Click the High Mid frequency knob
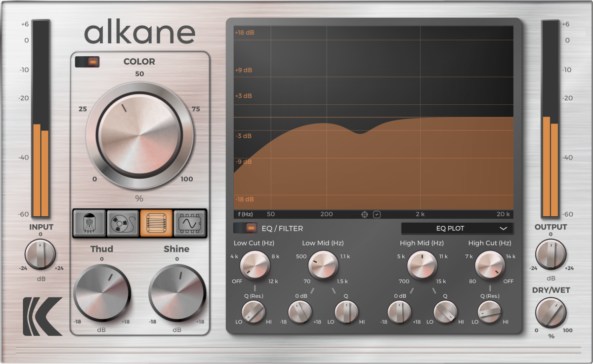This screenshot has height=364, width=593. point(422,265)
